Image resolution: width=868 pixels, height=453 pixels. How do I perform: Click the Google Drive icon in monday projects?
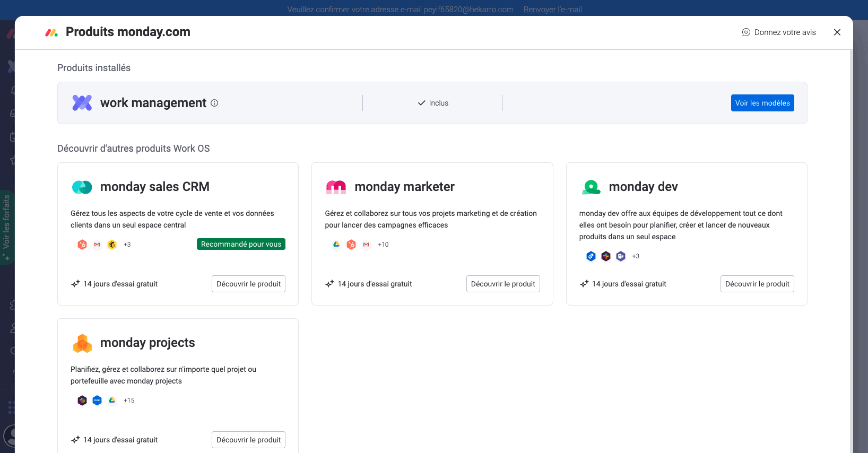click(x=112, y=400)
